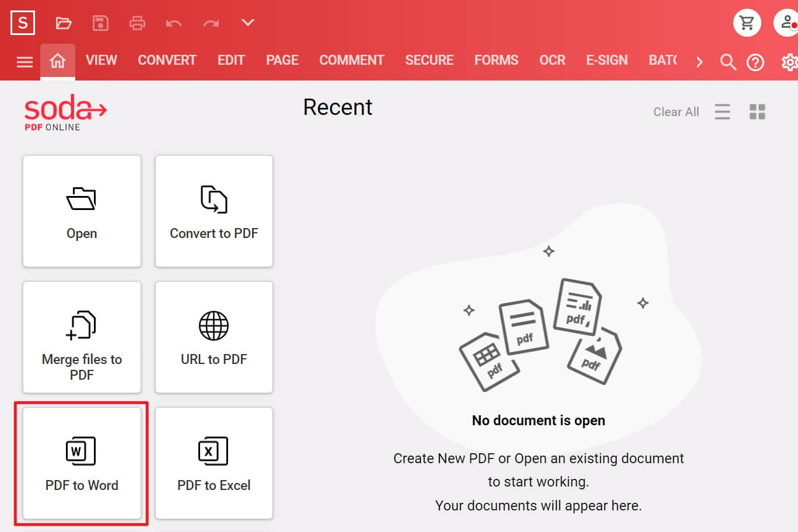Open the hamburger menu
The width and height of the screenshot is (798, 532).
point(24,62)
